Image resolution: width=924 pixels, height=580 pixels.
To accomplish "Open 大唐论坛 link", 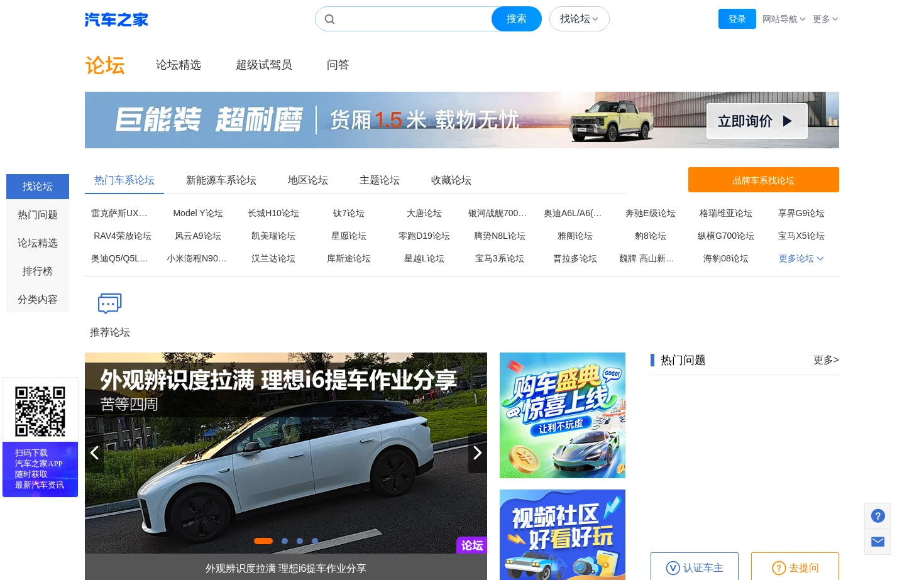I will pos(424,213).
